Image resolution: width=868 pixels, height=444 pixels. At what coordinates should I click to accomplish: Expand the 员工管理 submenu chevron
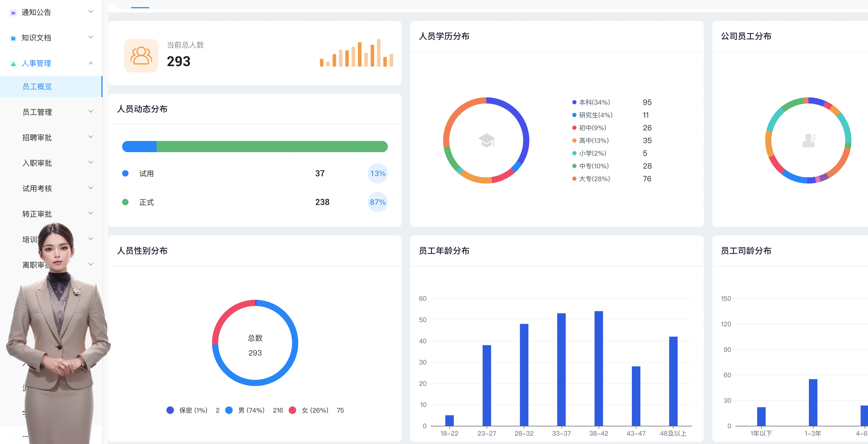point(91,111)
